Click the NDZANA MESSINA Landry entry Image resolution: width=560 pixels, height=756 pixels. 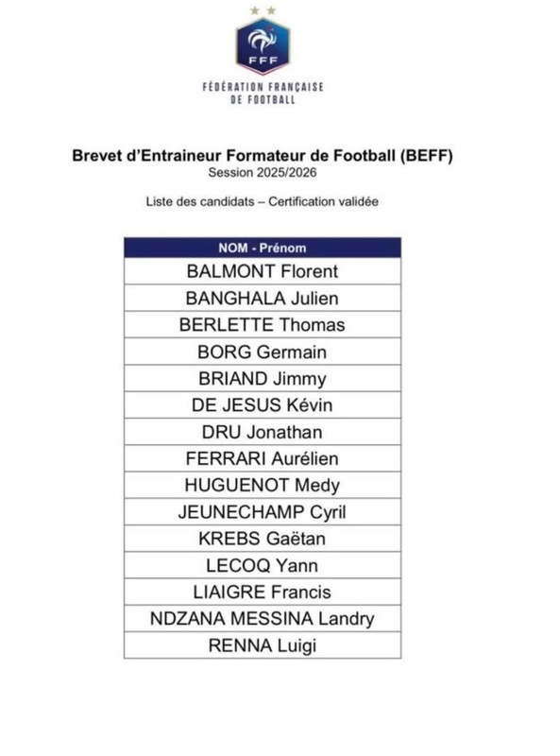[x=263, y=618]
